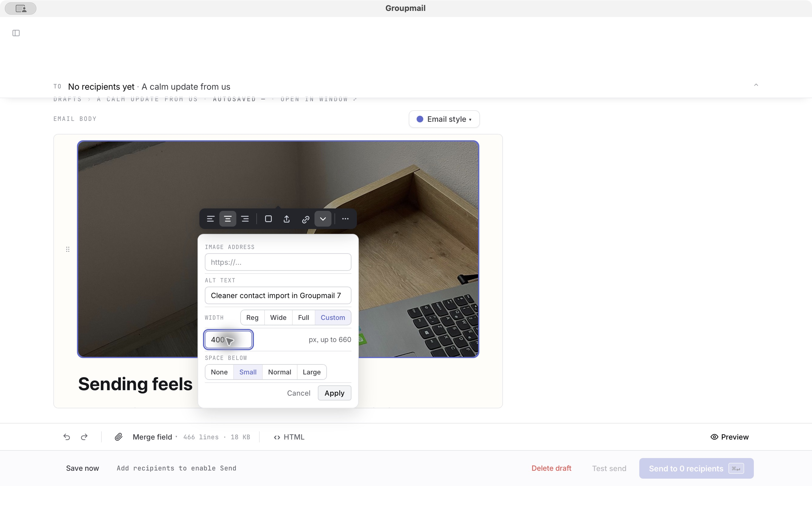Switch to HTML code view
This screenshot has height=515, width=812.
tap(289, 437)
